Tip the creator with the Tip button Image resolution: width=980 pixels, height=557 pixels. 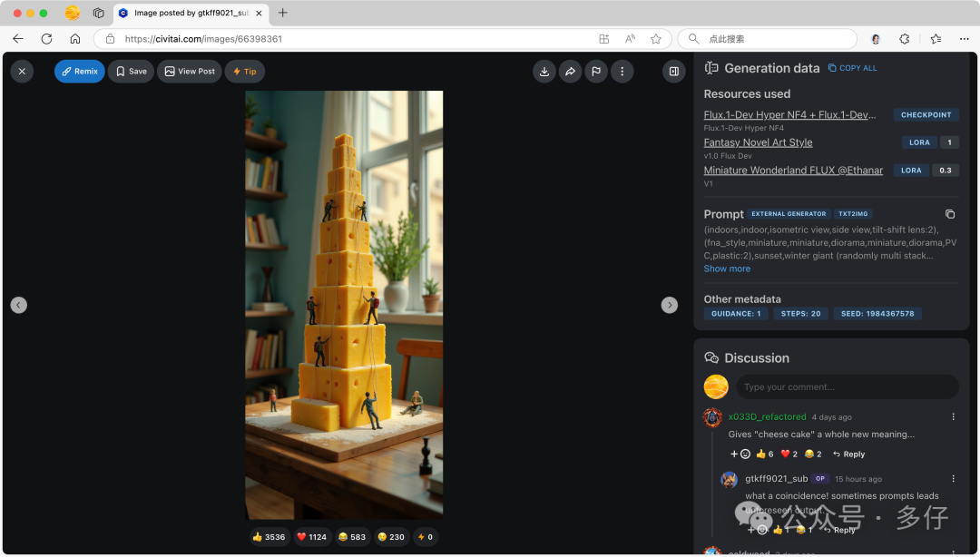244,72
